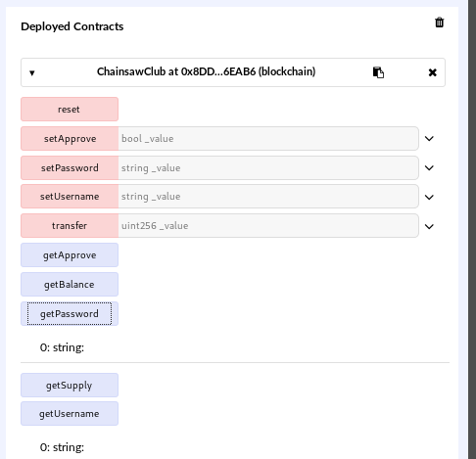Expand setPassword parameter options
This screenshot has width=476, height=459.
tap(429, 168)
